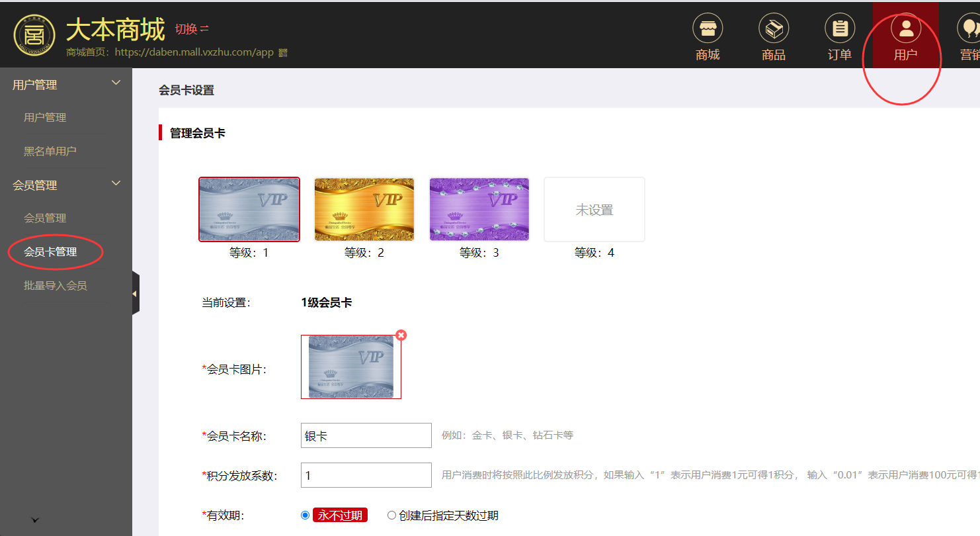This screenshot has height=536, width=980.
Task: Select the gold level 2 VIP card
Action: [364, 209]
